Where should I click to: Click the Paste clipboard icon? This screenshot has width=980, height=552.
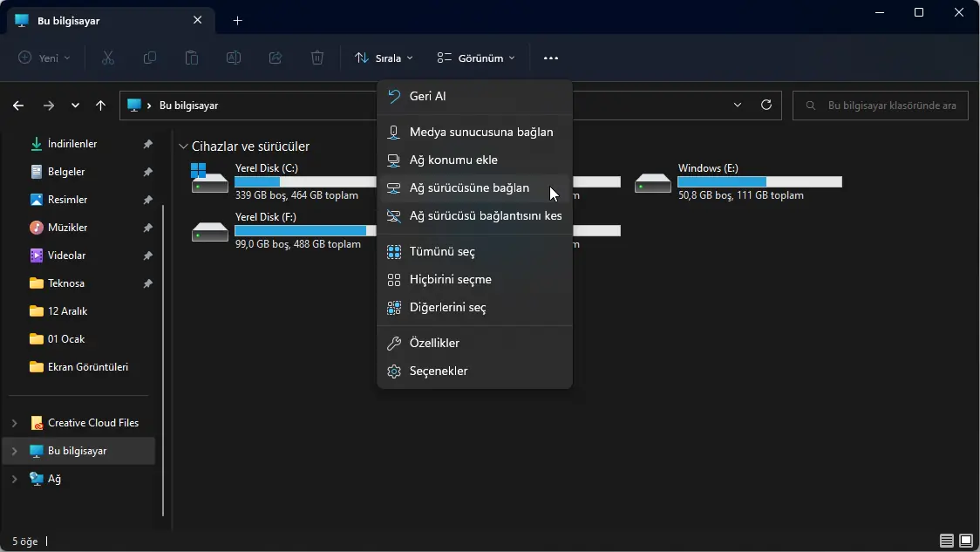tap(192, 58)
